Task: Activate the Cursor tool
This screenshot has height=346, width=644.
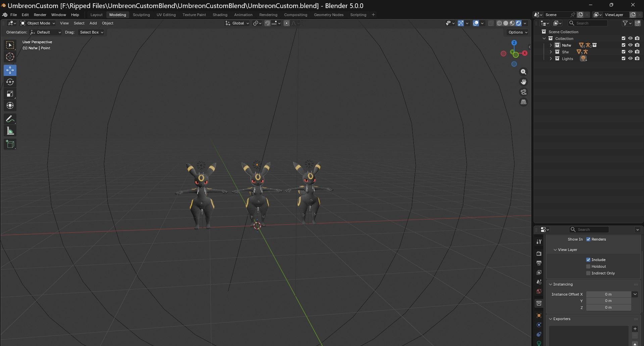Action: click(x=10, y=57)
